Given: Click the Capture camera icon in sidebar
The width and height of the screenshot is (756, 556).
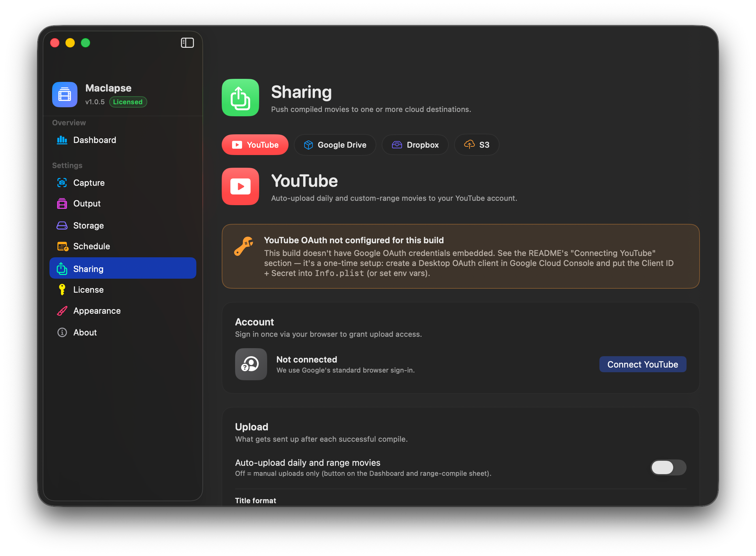Looking at the screenshot, I should coord(62,183).
